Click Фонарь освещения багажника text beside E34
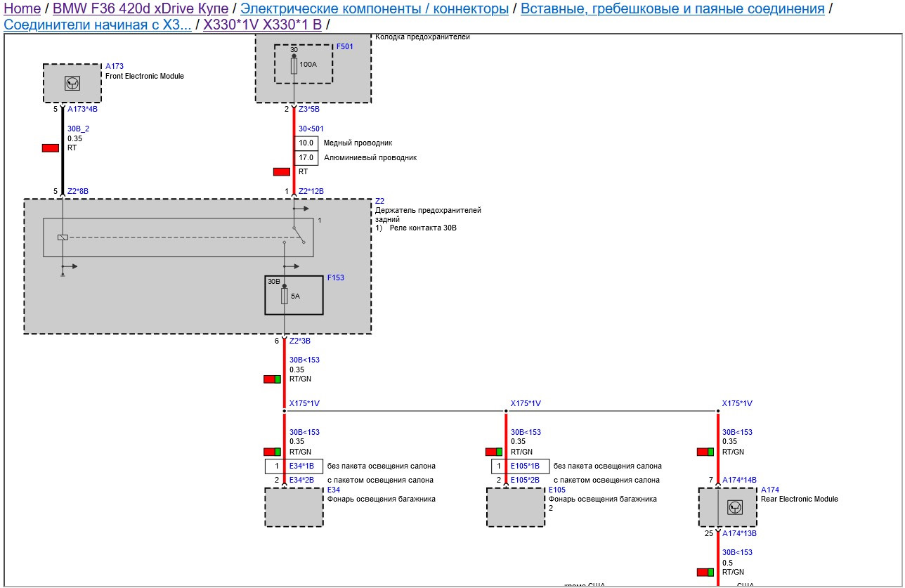The image size is (905, 588). 382,499
